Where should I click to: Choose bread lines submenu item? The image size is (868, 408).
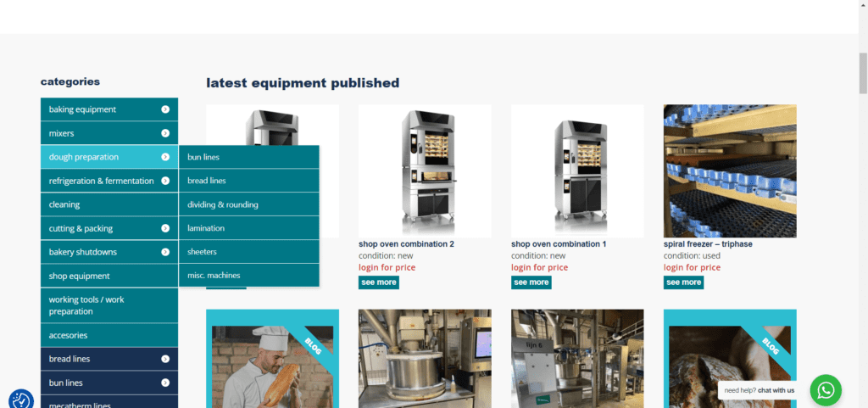(249, 181)
